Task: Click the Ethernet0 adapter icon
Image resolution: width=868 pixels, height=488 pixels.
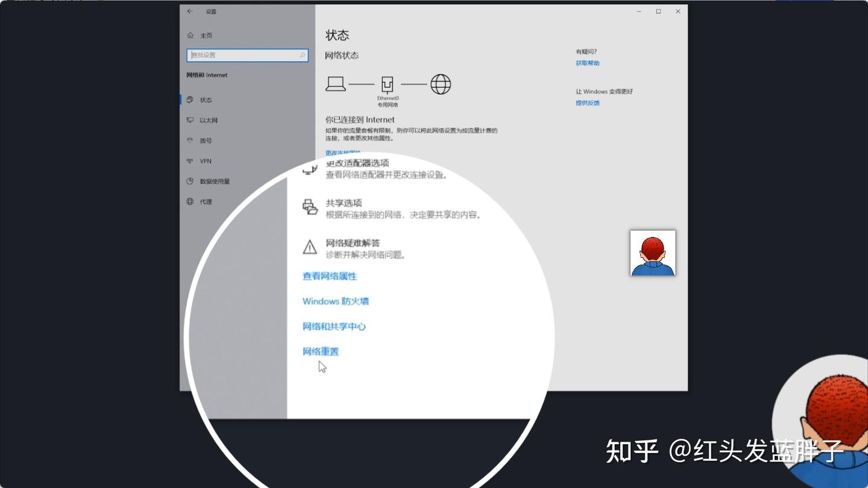Action: [x=388, y=84]
